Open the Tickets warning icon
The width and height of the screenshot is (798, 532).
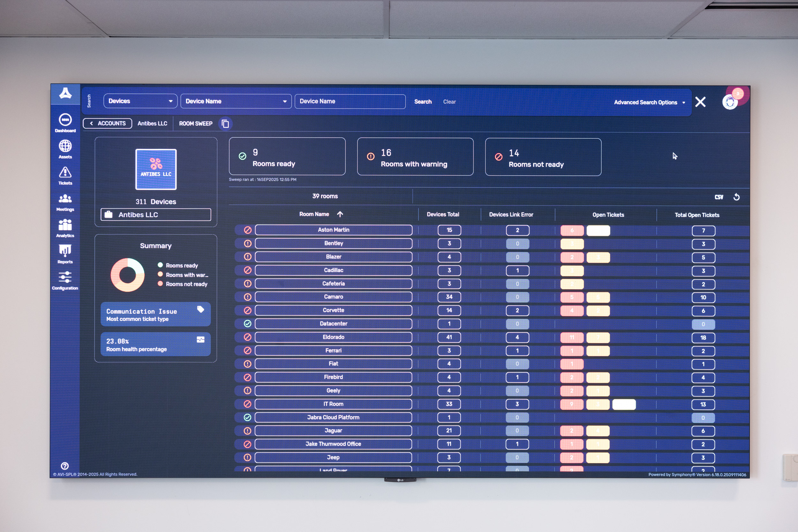(65, 172)
